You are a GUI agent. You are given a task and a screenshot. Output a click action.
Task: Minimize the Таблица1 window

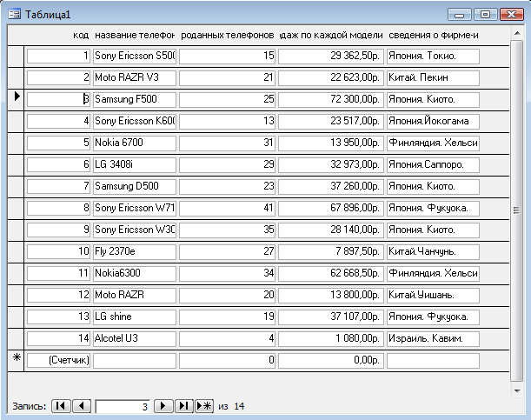(459, 15)
